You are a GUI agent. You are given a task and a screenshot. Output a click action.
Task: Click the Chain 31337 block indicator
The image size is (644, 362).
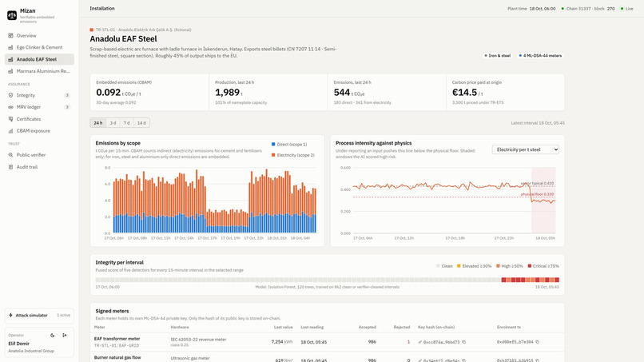(x=588, y=9)
